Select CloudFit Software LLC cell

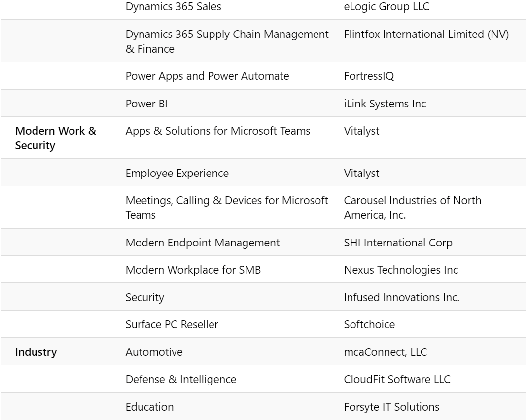tap(397, 380)
